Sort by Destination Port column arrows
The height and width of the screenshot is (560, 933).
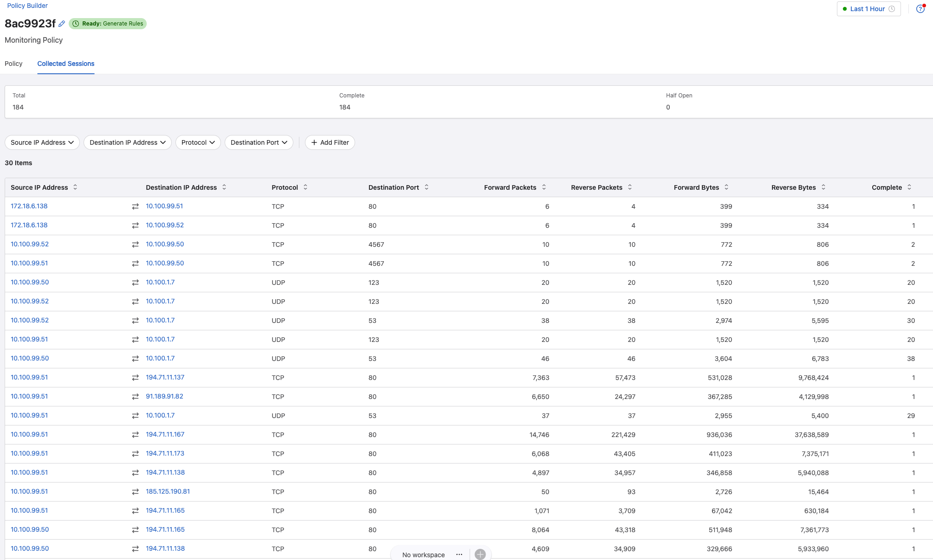(427, 187)
